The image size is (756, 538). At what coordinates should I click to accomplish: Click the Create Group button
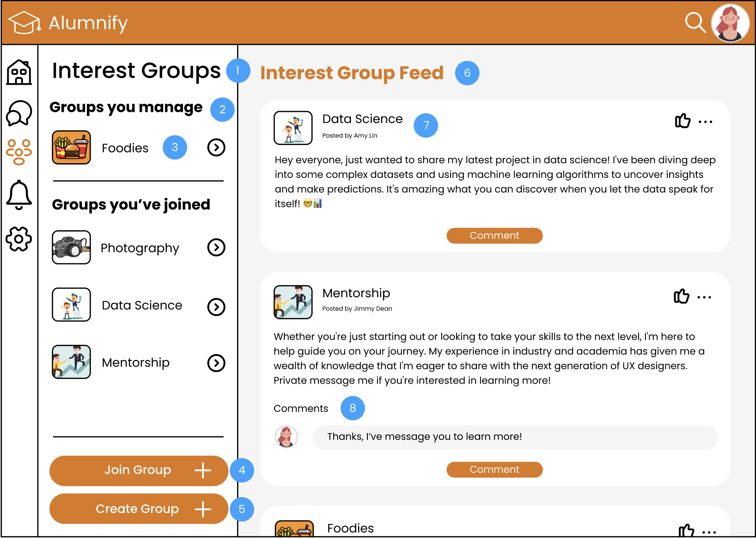[137, 508]
